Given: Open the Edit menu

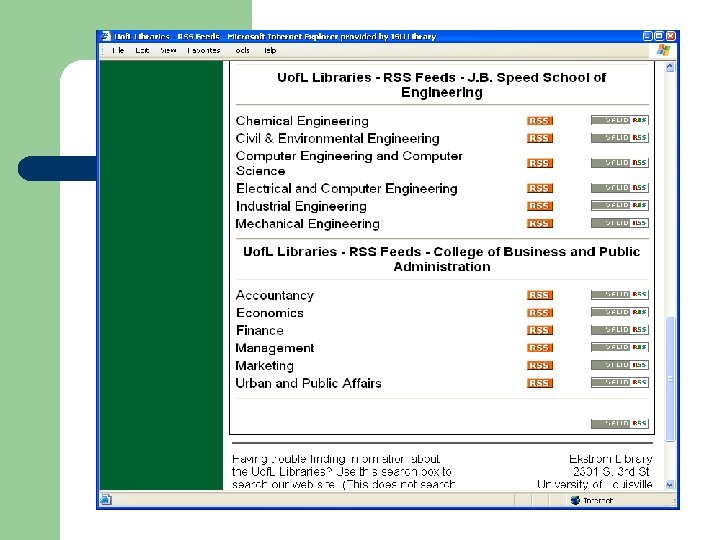Looking at the screenshot, I should click(142, 50).
